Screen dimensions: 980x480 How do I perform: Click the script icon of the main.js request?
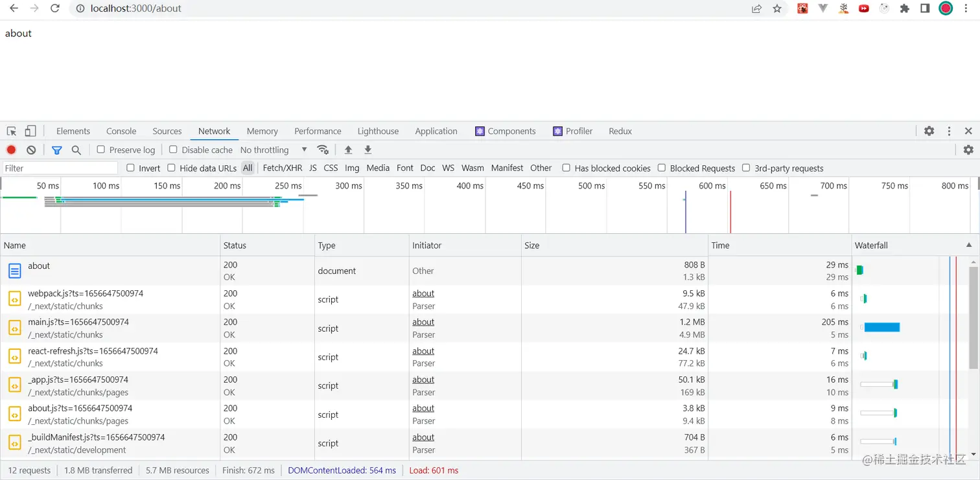coord(14,328)
